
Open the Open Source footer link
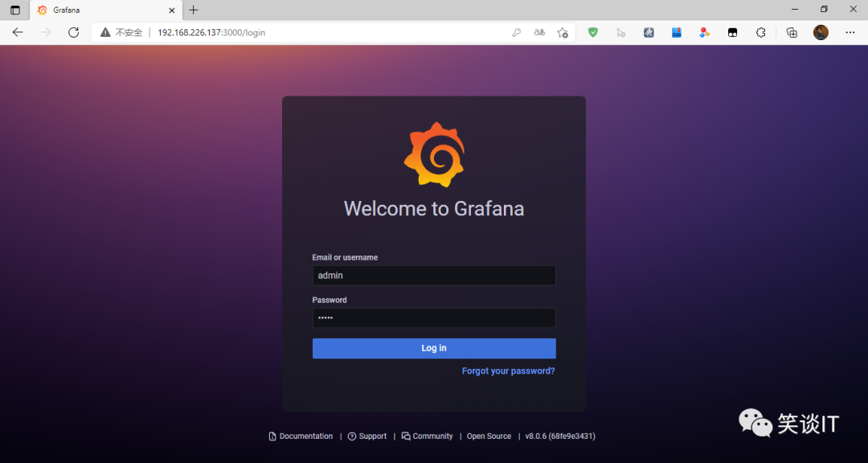[x=489, y=436]
